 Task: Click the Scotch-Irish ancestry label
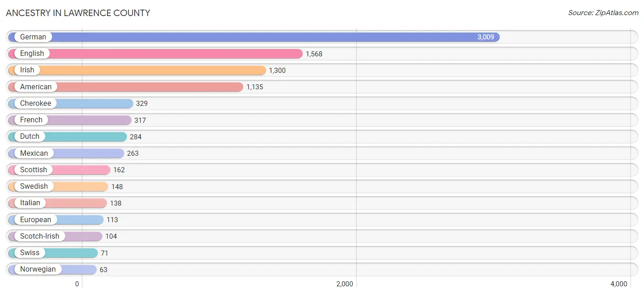click(40, 236)
